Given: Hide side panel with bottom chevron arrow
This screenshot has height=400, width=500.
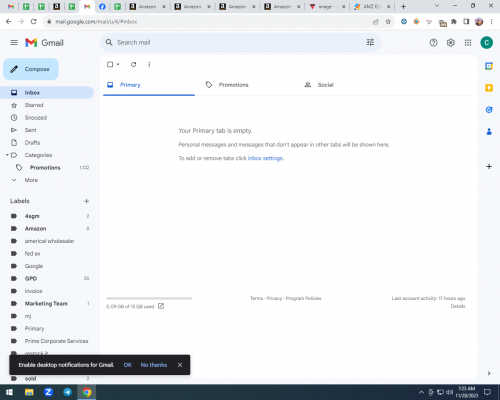Looking at the screenshot, I should pos(489,373).
